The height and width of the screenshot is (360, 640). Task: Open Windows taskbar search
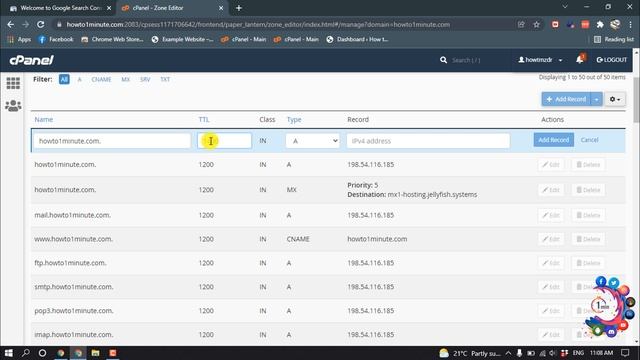point(26,353)
